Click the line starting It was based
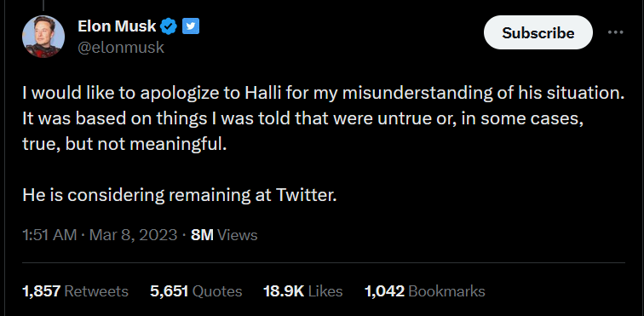 (x=303, y=119)
